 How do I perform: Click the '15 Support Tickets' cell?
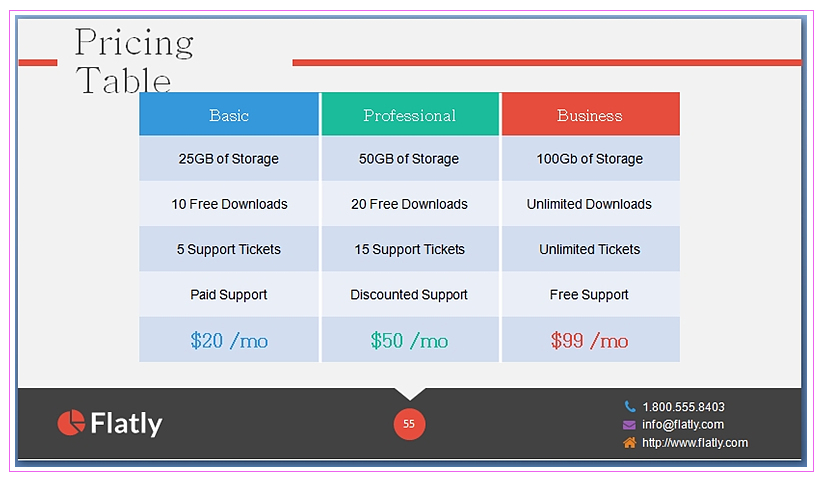point(410,249)
